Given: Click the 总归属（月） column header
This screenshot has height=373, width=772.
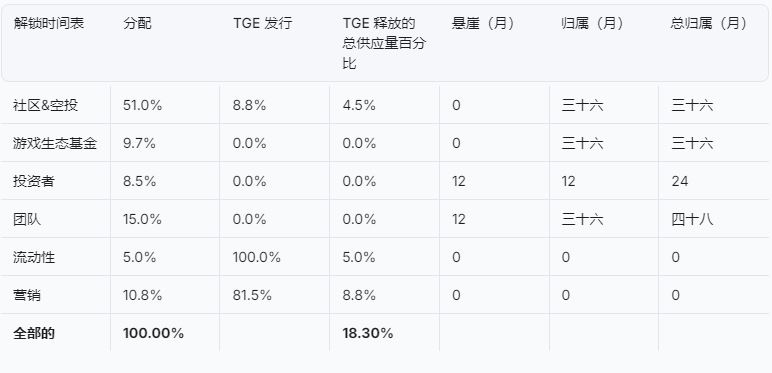Looking at the screenshot, I should (709, 23).
